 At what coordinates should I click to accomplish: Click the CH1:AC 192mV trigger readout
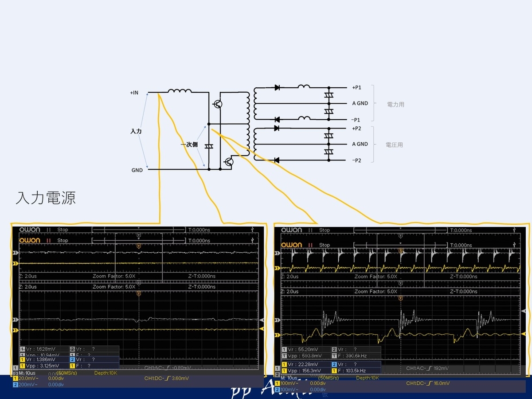pyautogui.click(x=427, y=368)
